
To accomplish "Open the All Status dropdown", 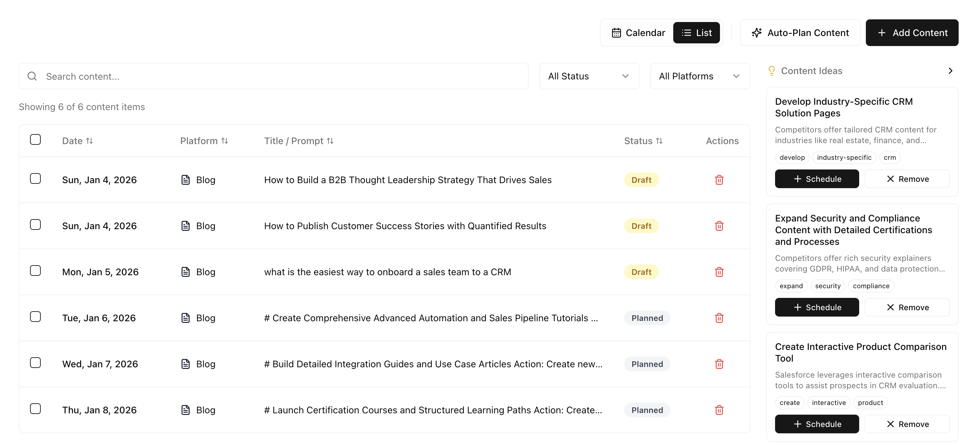I will tap(589, 76).
